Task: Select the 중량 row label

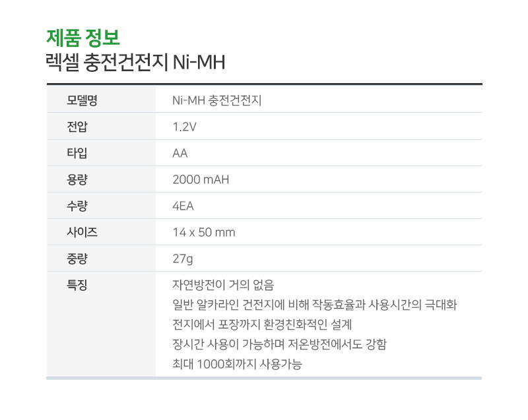Action: (77, 258)
